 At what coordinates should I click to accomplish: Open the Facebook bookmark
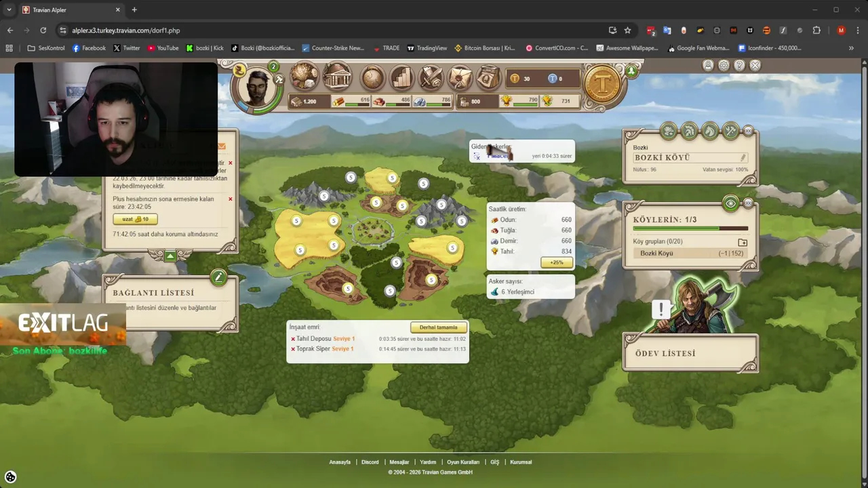(89, 48)
